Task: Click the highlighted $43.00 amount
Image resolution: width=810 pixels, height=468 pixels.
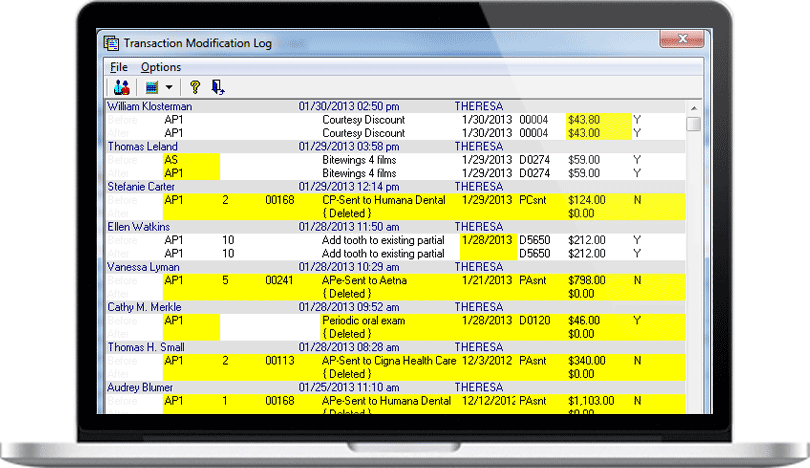Action: [x=584, y=133]
